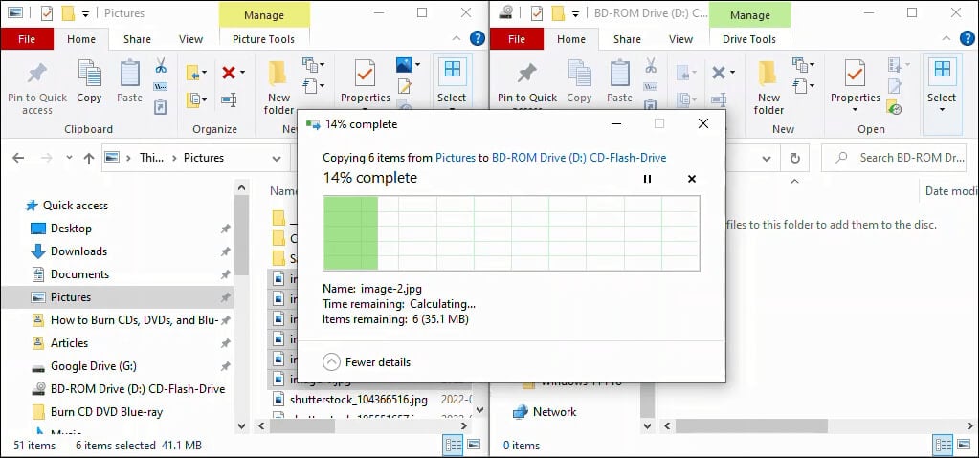The image size is (980, 458).
Task: Click Select in Pictures window ribbon
Action: point(452,81)
